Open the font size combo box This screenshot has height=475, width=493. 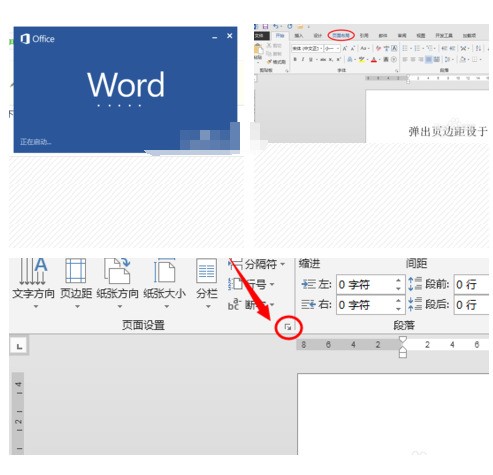332,48
